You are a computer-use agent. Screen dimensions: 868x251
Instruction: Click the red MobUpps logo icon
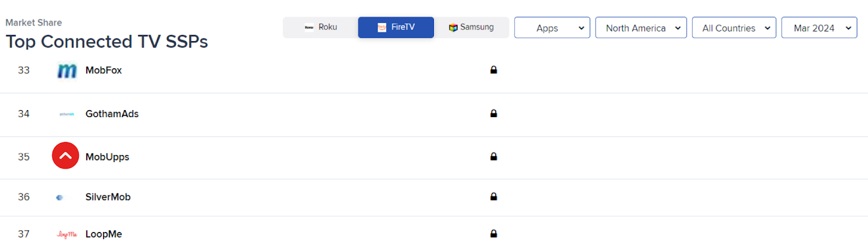[66, 156]
